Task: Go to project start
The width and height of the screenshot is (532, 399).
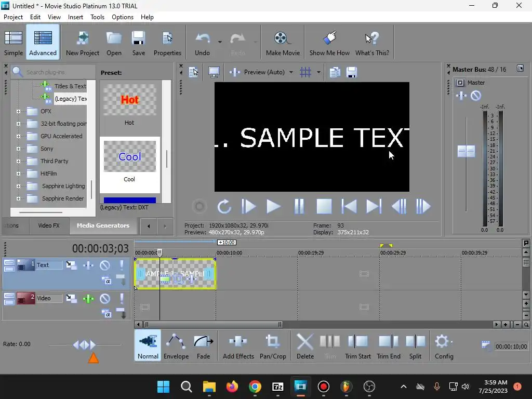Action: click(349, 206)
